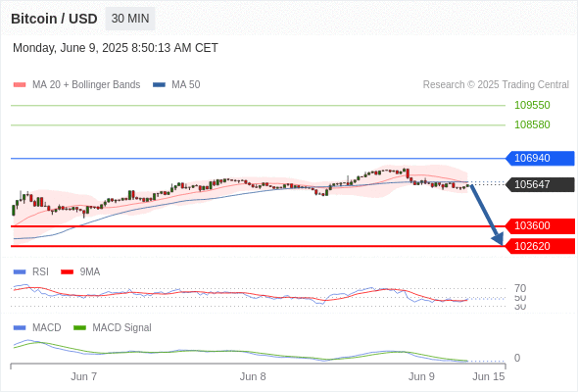578x392 pixels.
Task: Click the 109550 resistance level label
Action: [532, 105]
